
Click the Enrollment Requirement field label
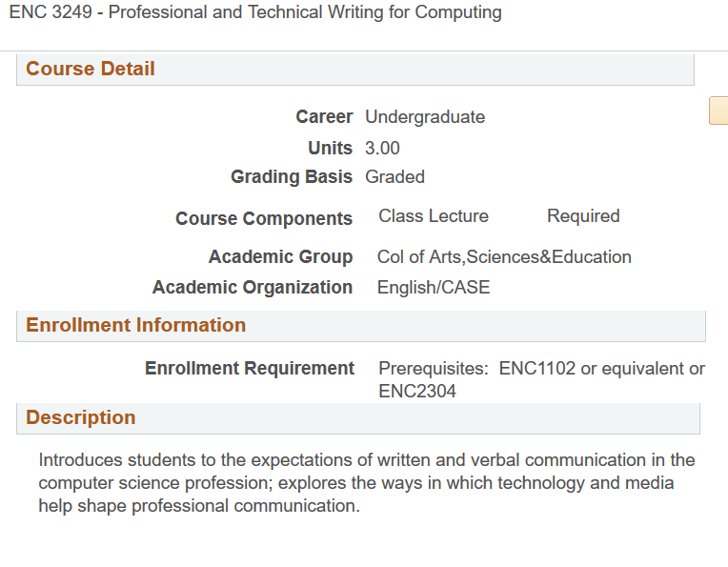[250, 369]
